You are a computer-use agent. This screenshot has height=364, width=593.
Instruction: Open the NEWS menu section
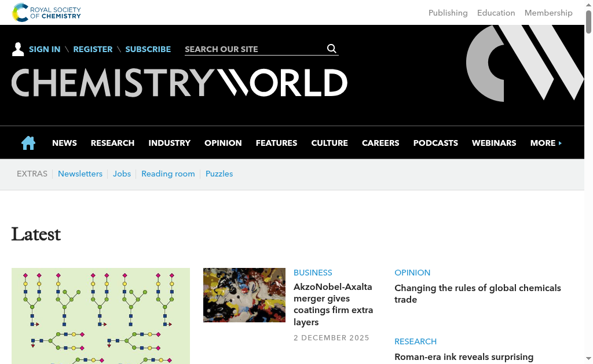64,143
